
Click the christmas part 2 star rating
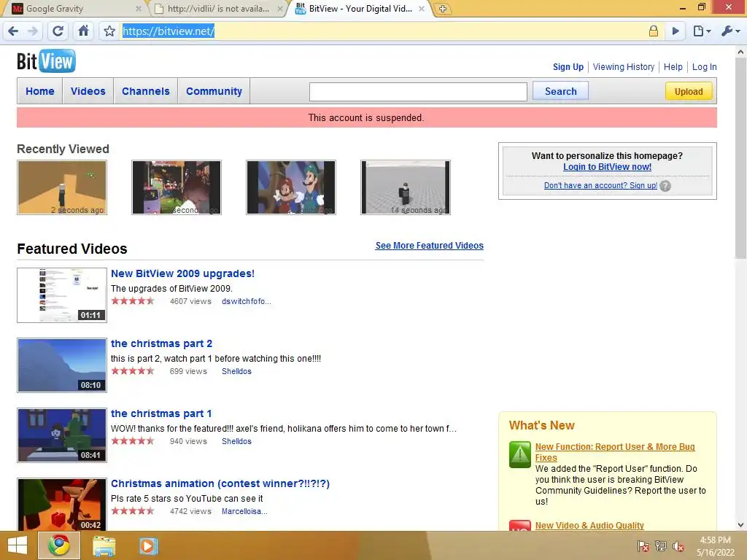tap(133, 371)
